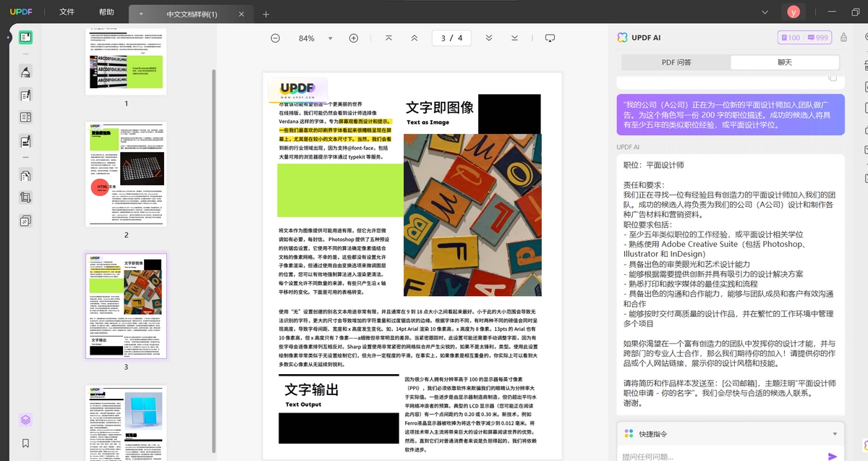Click the 文字输出 heading in the document

click(x=312, y=389)
